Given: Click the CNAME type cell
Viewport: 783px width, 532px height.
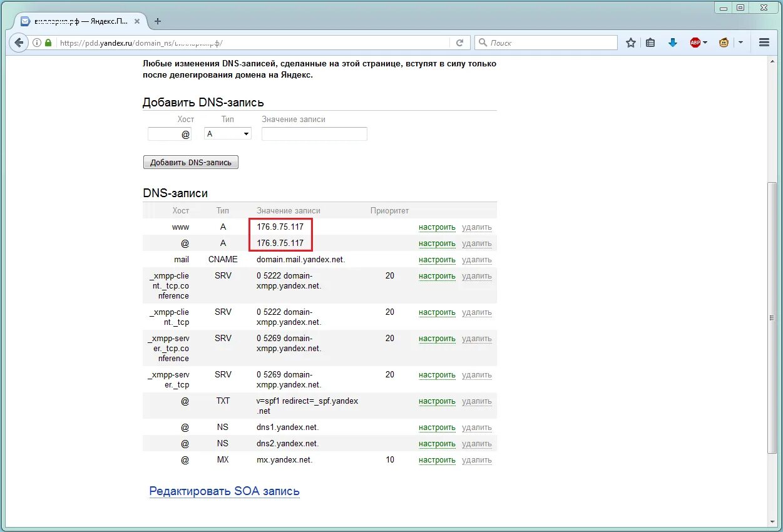Looking at the screenshot, I should click(223, 259).
